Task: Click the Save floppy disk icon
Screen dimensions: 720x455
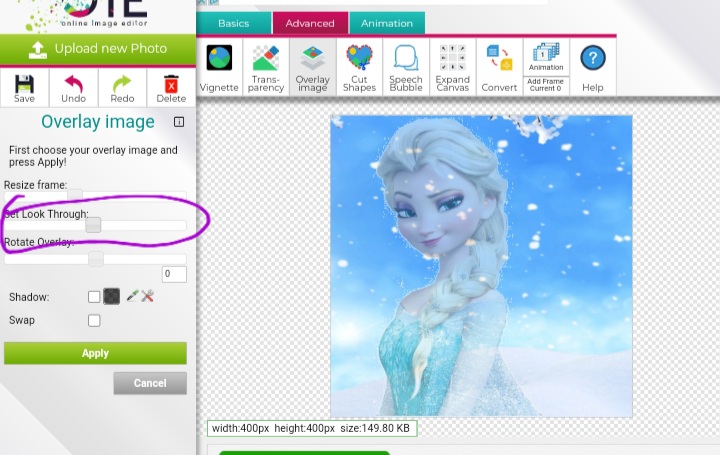Action: [24, 87]
